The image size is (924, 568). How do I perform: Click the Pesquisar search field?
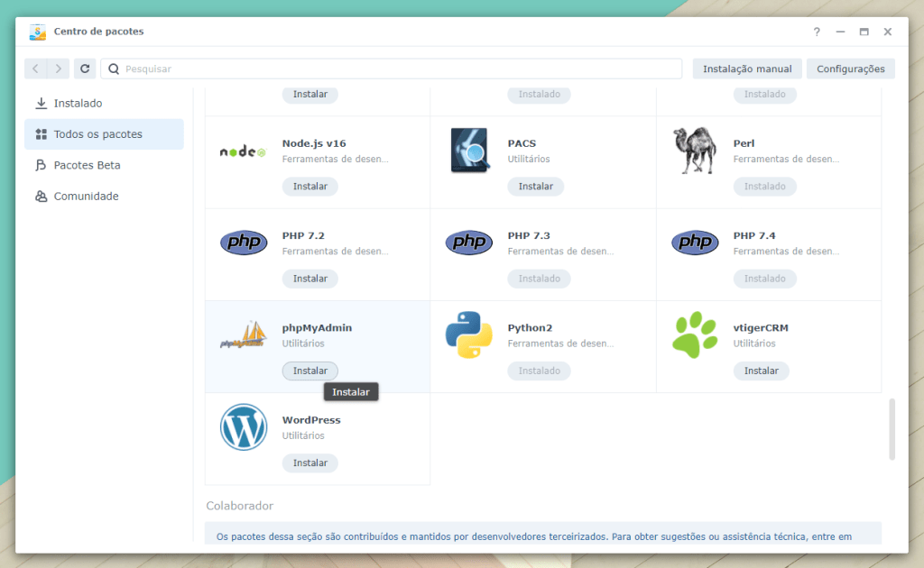[x=397, y=69]
